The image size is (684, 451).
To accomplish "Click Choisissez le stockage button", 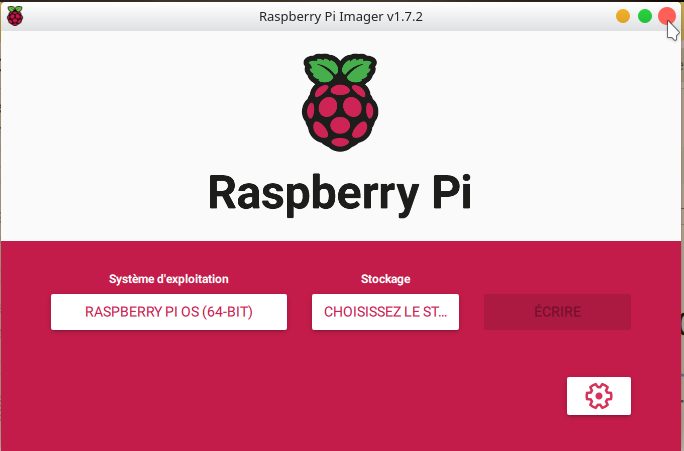I will pyautogui.click(x=385, y=312).
